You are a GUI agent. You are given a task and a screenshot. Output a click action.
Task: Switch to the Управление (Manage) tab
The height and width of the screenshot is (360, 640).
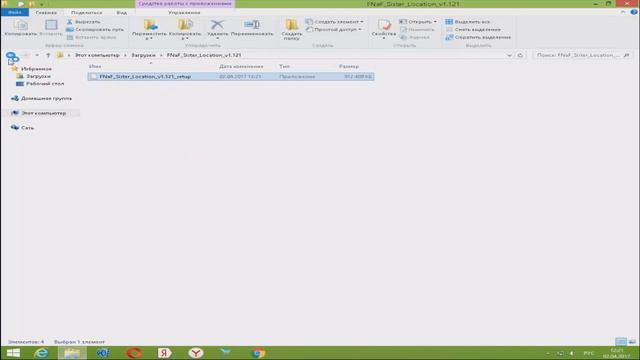pyautogui.click(x=184, y=13)
